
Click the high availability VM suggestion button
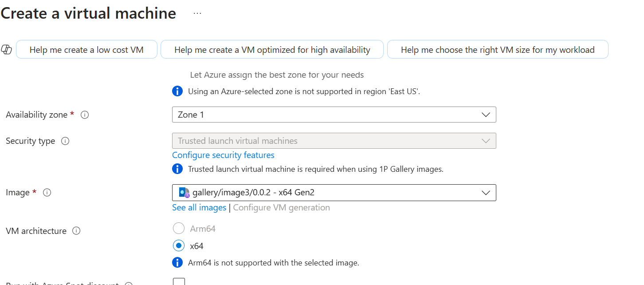272,50
